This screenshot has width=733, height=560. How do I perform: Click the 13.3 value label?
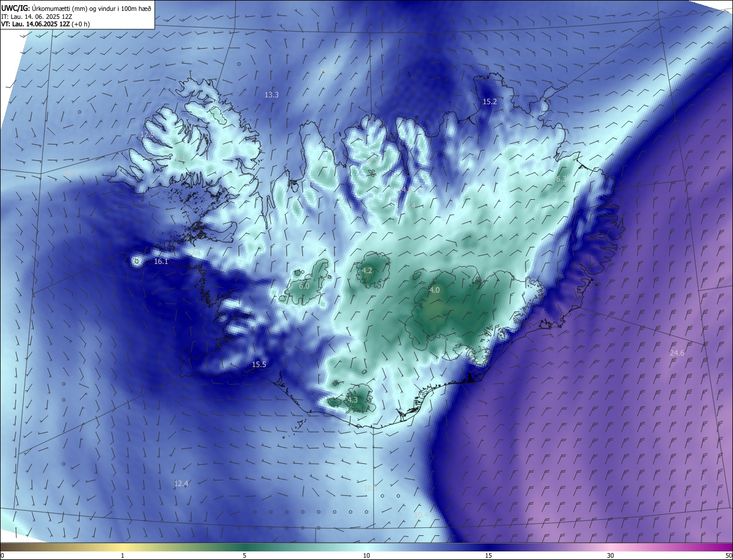click(271, 94)
